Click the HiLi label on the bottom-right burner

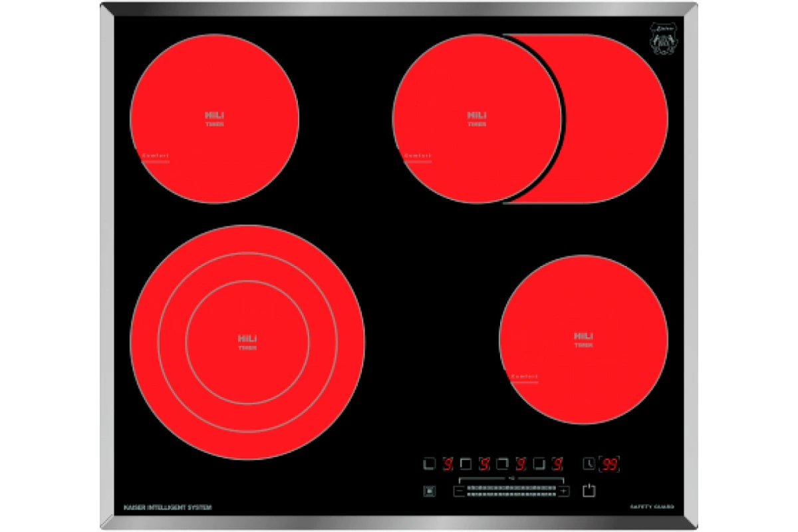coord(583,336)
